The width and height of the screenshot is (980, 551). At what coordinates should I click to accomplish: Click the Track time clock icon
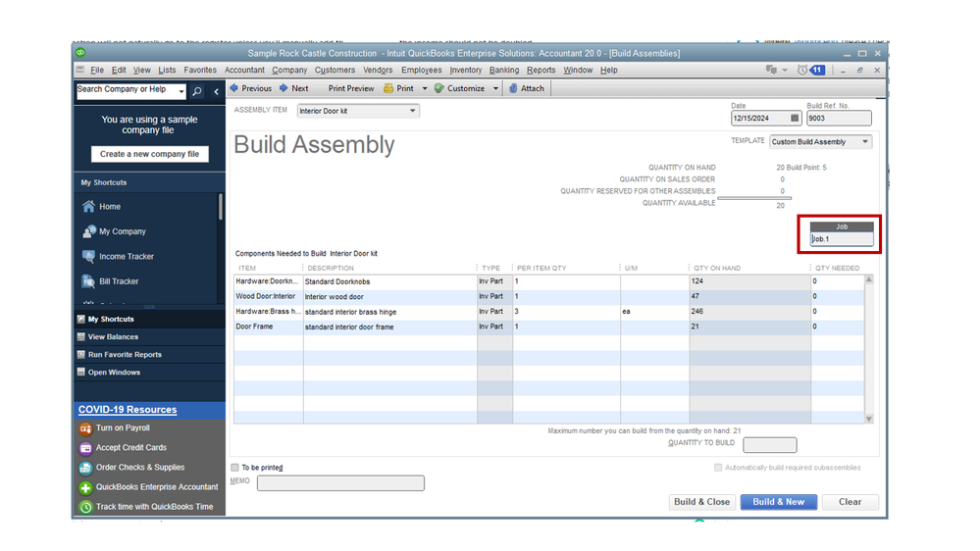(85, 507)
